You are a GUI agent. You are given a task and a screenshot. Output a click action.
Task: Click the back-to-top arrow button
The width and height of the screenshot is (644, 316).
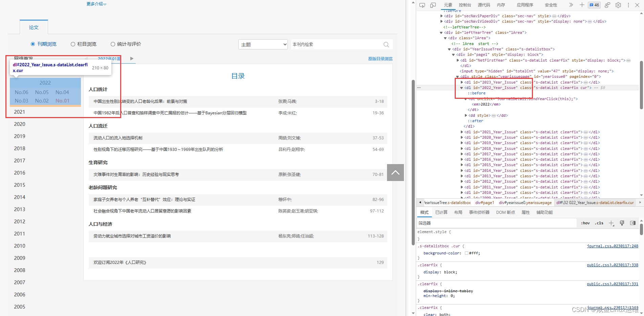(x=395, y=173)
